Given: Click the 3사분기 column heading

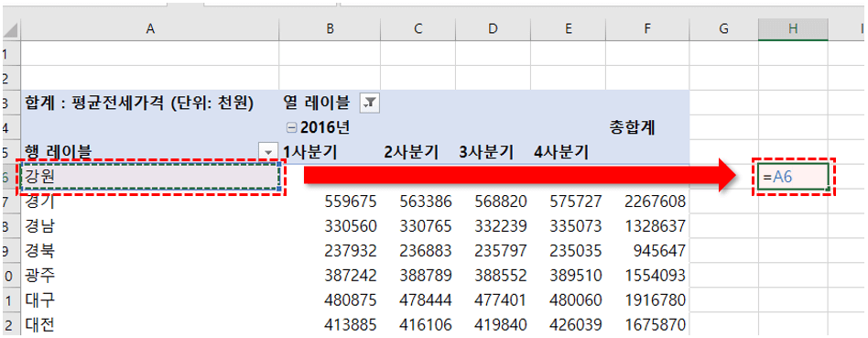Looking at the screenshot, I should point(485,152).
